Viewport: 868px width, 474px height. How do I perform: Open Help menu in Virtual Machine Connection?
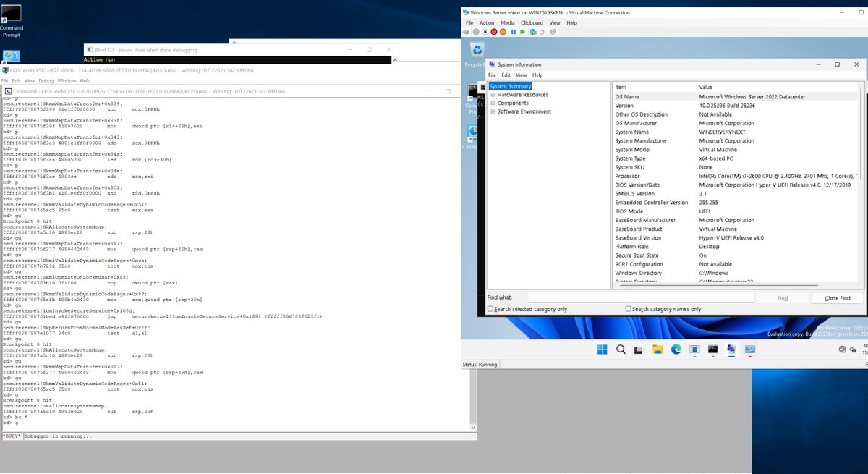tap(571, 22)
